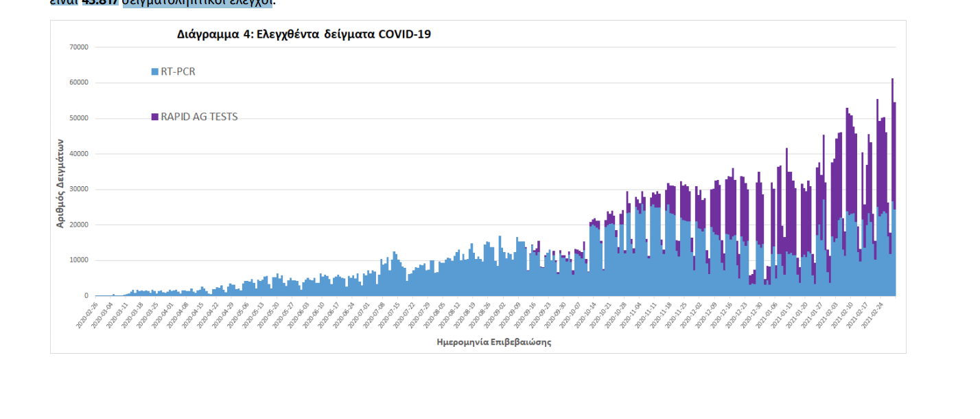The width and height of the screenshot is (980, 419).
Task: Click the 10000 y-axis tick label
Action: click(78, 260)
